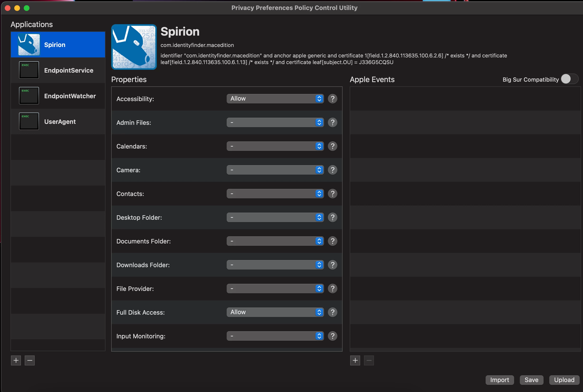Click the Import button
Image resolution: width=583 pixels, height=392 pixels.
(500, 380)
